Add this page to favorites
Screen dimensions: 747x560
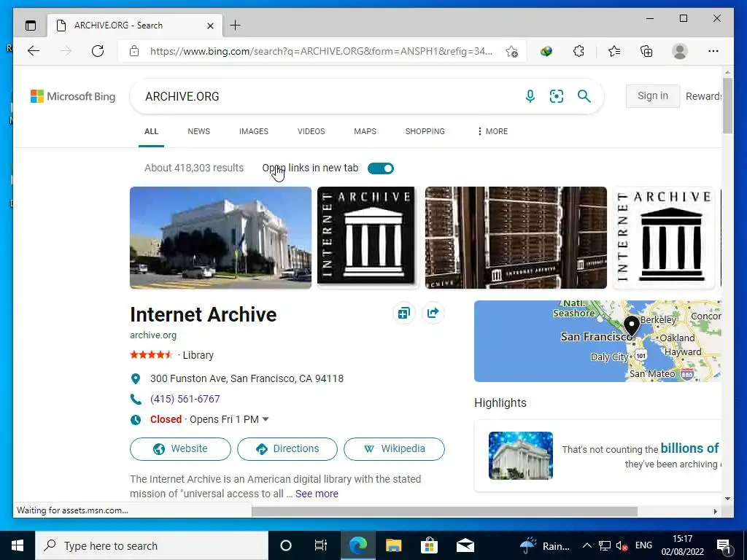511,51
